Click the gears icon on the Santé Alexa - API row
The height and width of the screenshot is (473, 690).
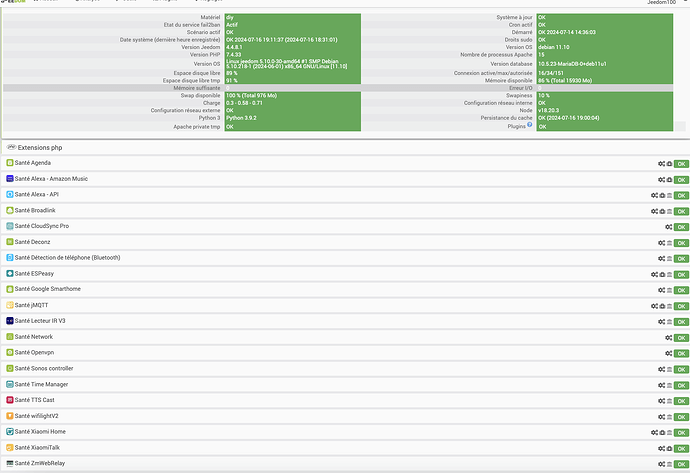click(x=654, y=195)
